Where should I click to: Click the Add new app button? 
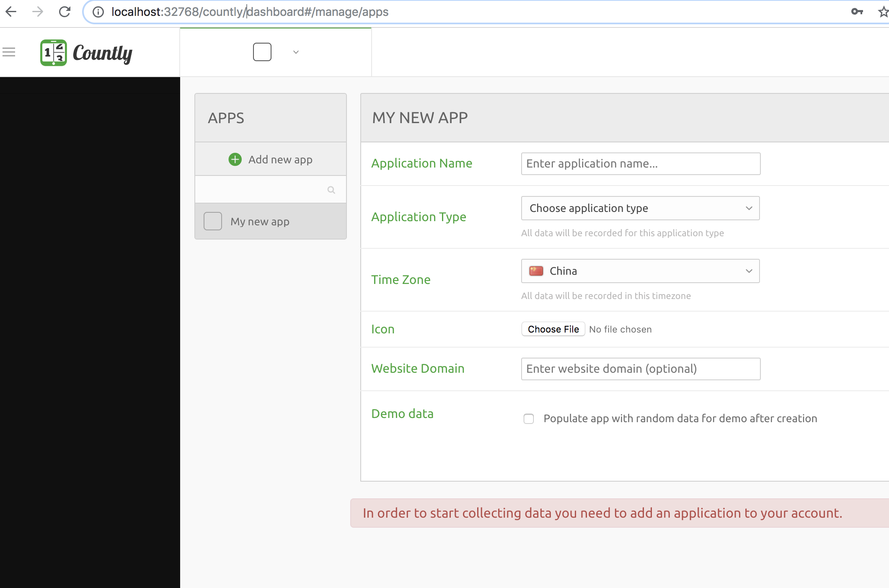pyautogui.click(x=271, y=159)
